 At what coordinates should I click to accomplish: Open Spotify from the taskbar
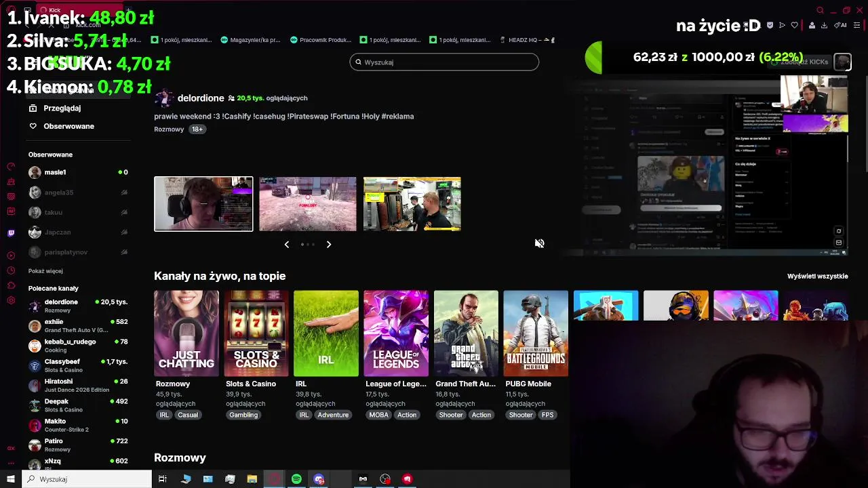pyautogui.click(x=296, y=479)
